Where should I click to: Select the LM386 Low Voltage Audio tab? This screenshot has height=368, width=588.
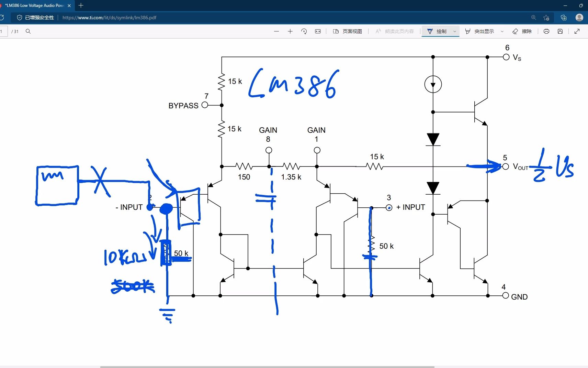(34, 6)
